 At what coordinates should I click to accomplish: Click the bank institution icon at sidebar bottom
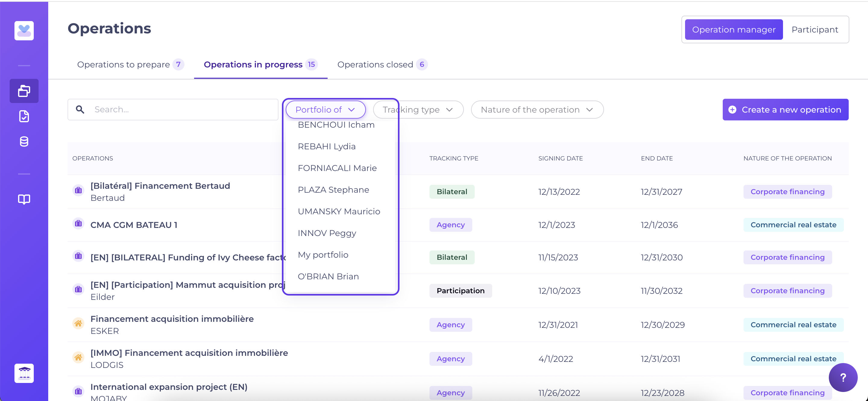(24, 373)
